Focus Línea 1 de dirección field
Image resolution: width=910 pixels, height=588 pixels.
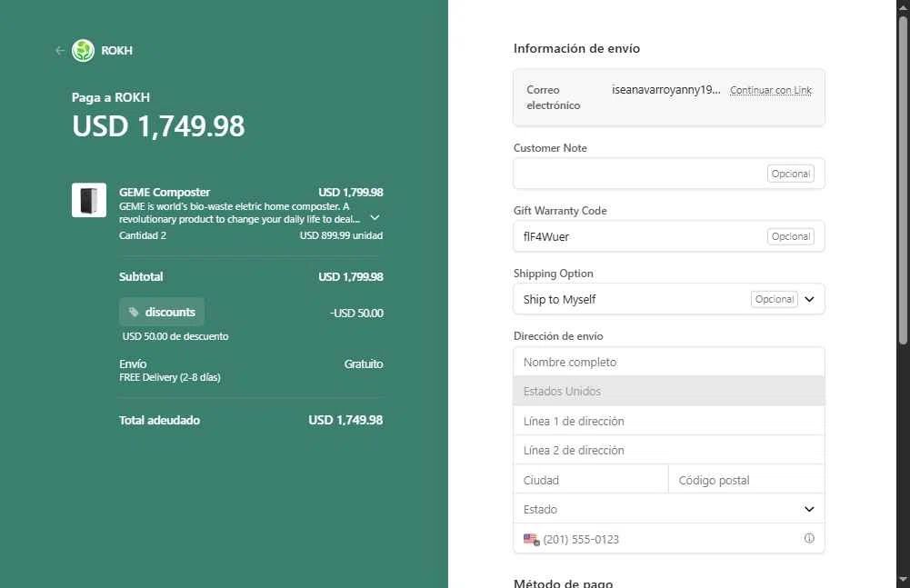coord(668,421)
